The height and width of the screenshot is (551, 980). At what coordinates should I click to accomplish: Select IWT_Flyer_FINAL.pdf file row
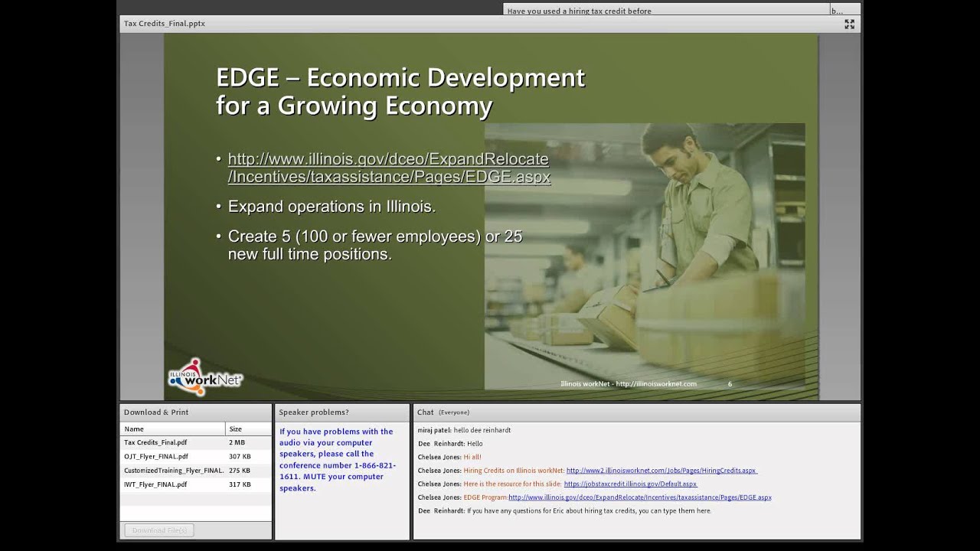[x=195, y=484]
